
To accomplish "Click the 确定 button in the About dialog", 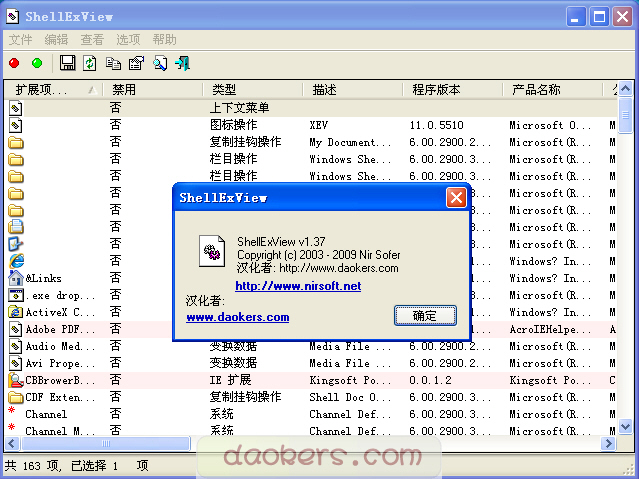I will click(x=425, y=316).
